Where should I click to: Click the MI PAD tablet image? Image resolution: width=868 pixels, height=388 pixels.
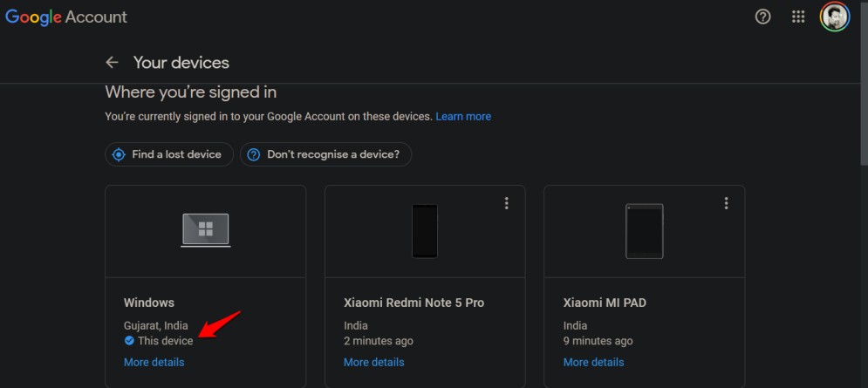pos(645,231)
